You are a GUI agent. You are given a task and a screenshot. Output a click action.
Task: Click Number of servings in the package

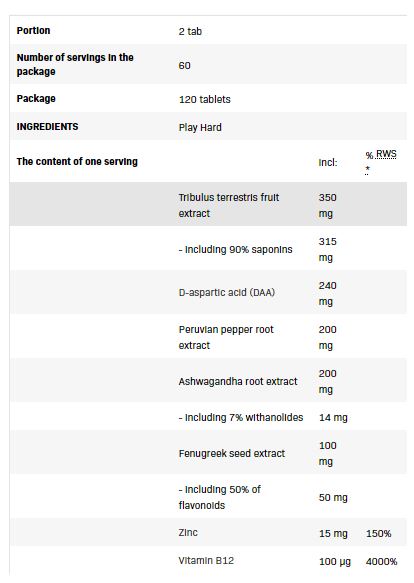tap(75, 64)
